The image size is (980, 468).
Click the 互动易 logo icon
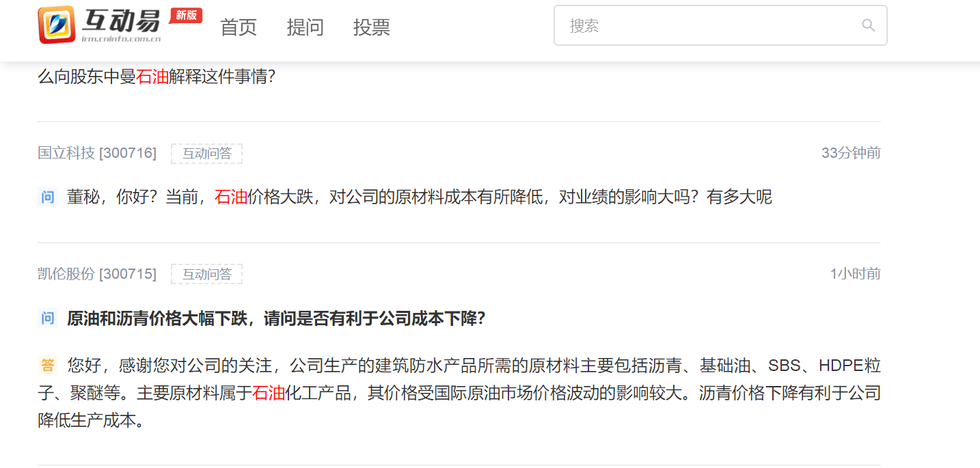point(57,25)
